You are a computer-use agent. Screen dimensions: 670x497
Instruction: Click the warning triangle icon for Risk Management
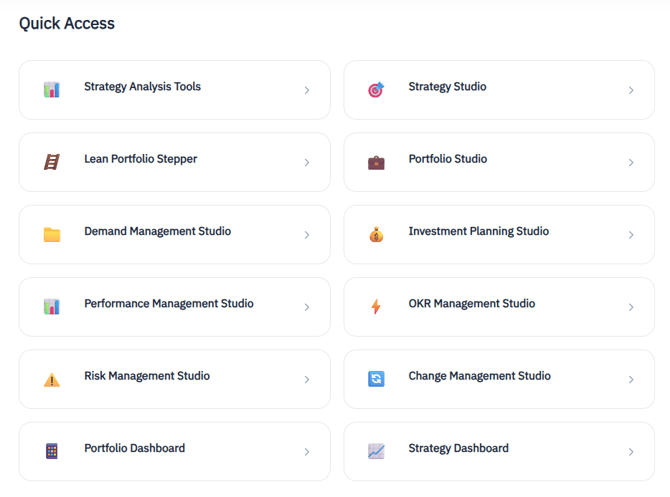pyautogui.click(x=52, y=380)
